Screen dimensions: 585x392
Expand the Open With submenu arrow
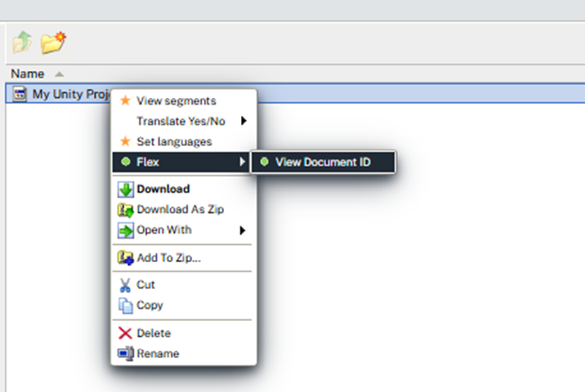(243, 230)
